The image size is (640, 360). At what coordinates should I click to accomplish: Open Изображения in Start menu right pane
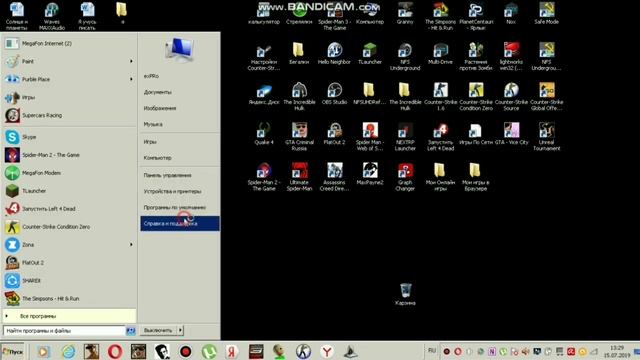[x=180, y=108]
